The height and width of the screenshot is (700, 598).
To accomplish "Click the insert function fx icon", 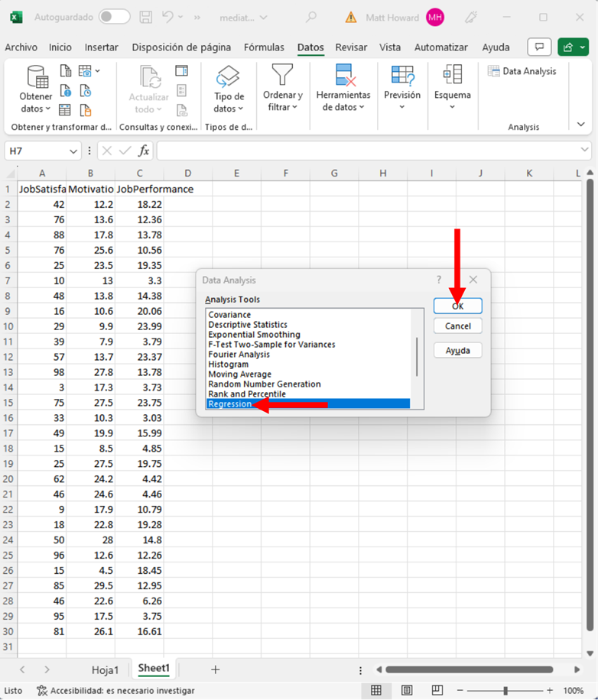I will [143, 151].
